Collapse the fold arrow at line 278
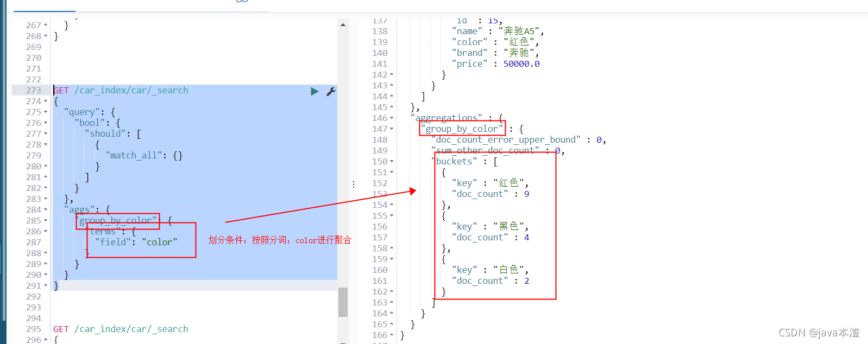This screenshot has width=868, height=344. [x=46, y=145]
